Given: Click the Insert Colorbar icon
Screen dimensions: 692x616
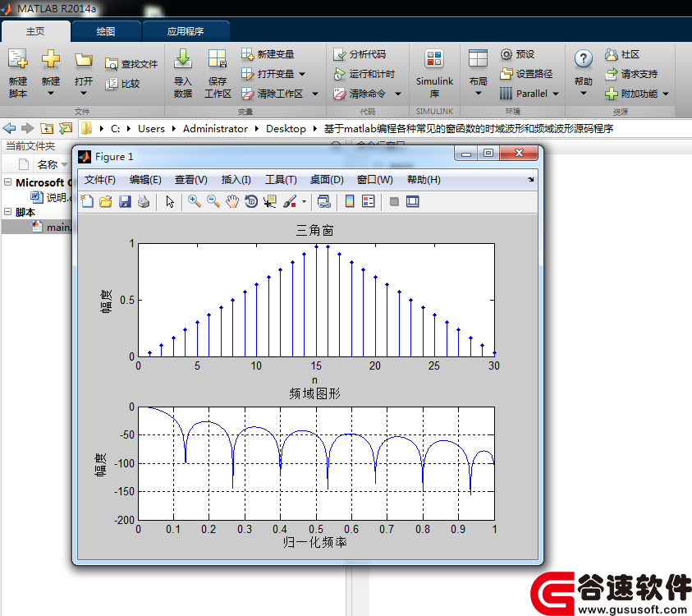Looking at the screenshot, I should pos(350,202).
